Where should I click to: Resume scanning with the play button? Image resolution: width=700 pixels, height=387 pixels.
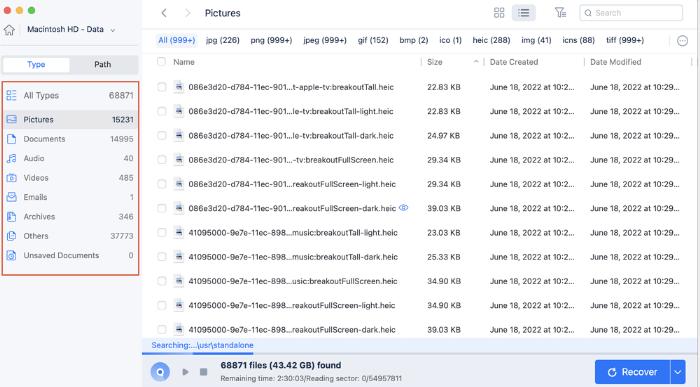185,372
